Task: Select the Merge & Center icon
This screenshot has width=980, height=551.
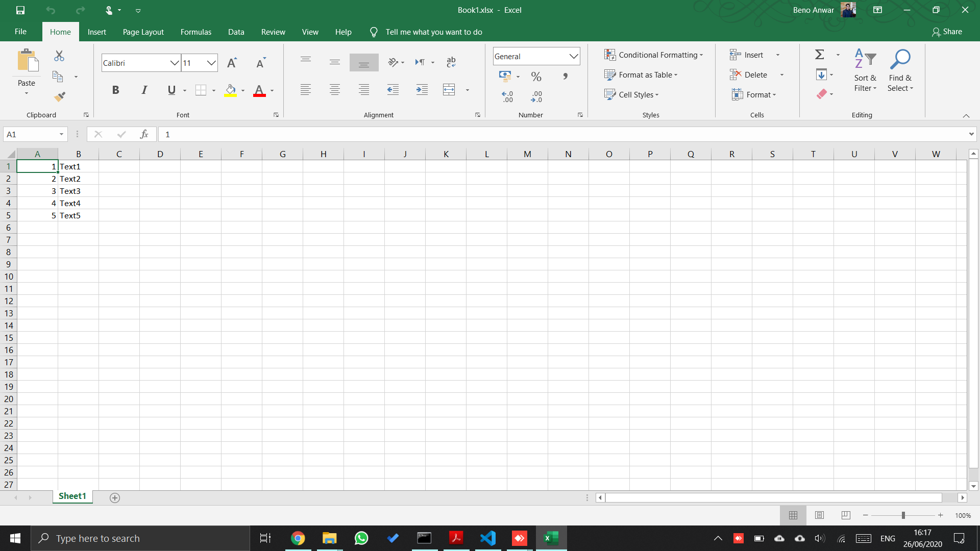Action: point(449,90)
